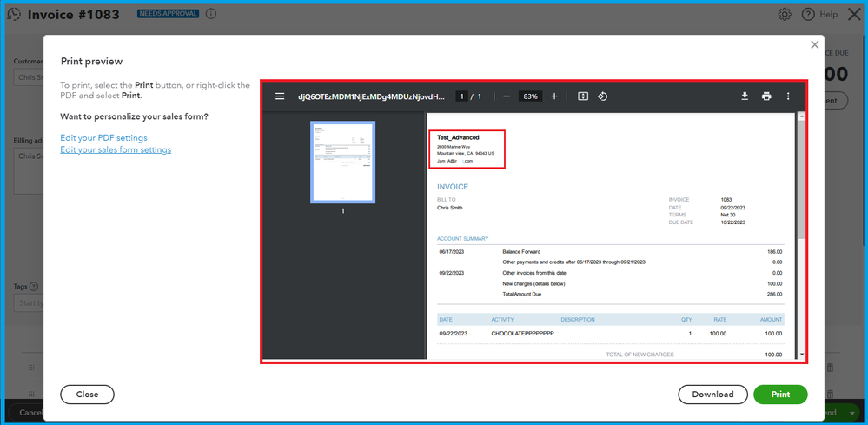Click the green Print button
The height and width of the screenshot is (425, 868).
(x=780, y=395)
